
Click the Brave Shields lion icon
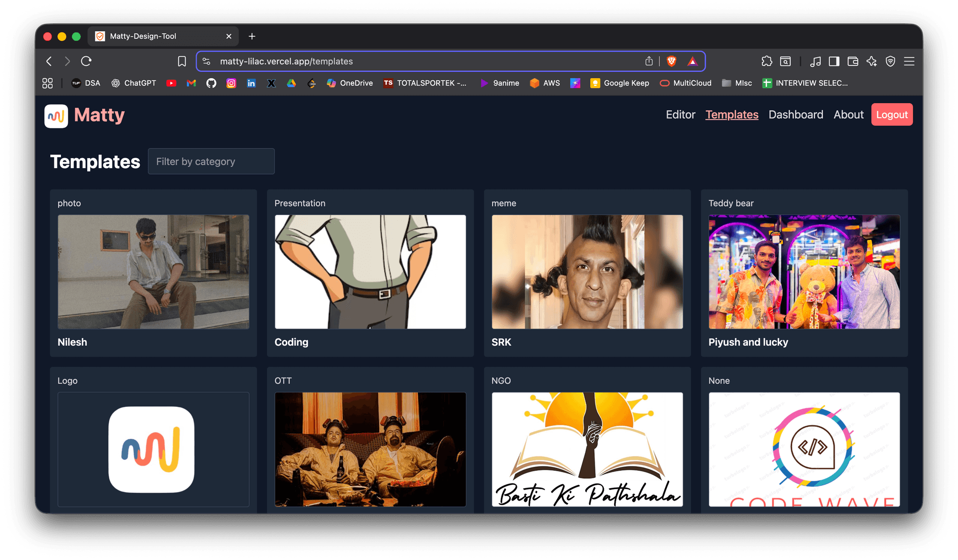pyautogui.click(x=672, y=61)
